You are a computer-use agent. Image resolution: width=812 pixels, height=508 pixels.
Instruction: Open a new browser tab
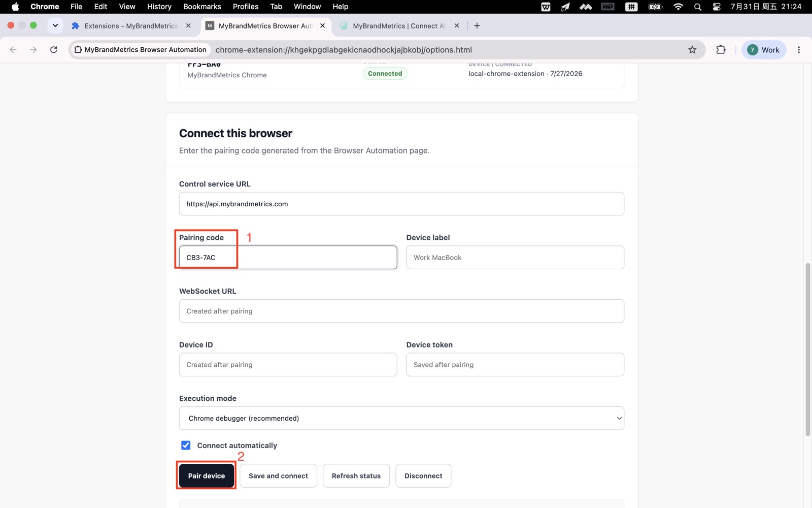tap(477, 26)
